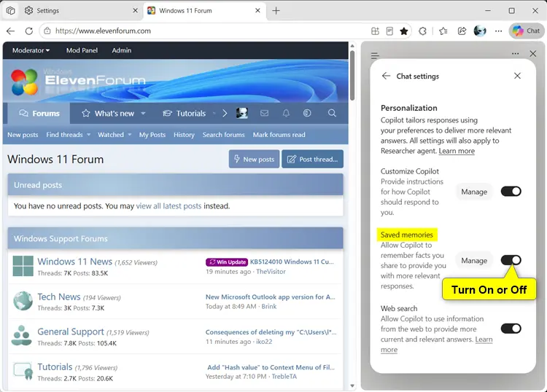Open the General Support forum link

(x=71, y=332)
